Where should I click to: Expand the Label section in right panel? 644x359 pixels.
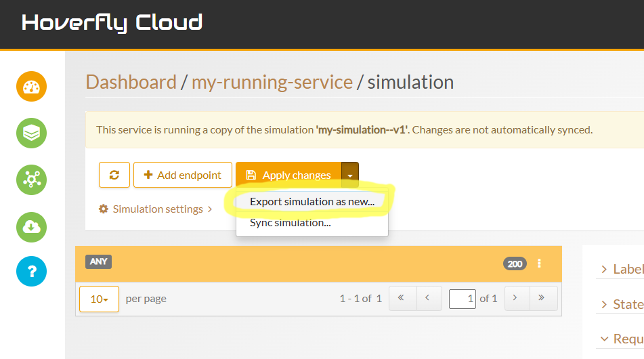[620, 270]
